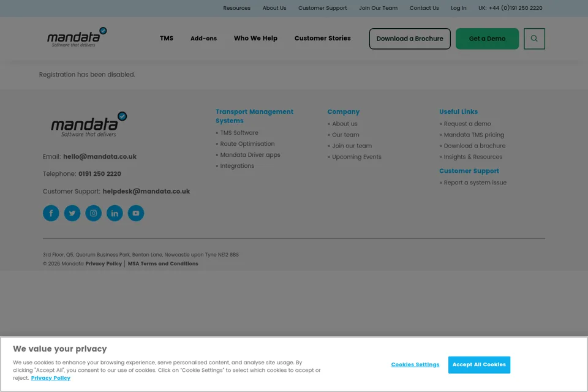
Task: Open Join Our Team in top bar
Action: tap(378, 8)
